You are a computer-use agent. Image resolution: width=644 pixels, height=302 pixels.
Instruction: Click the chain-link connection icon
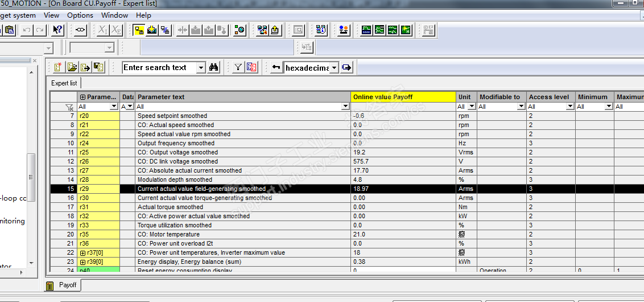click(81, 30)
